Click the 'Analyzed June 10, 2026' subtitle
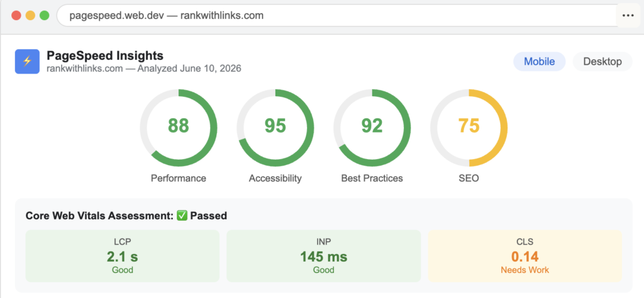The image size is (644, 298). [189, 69]
